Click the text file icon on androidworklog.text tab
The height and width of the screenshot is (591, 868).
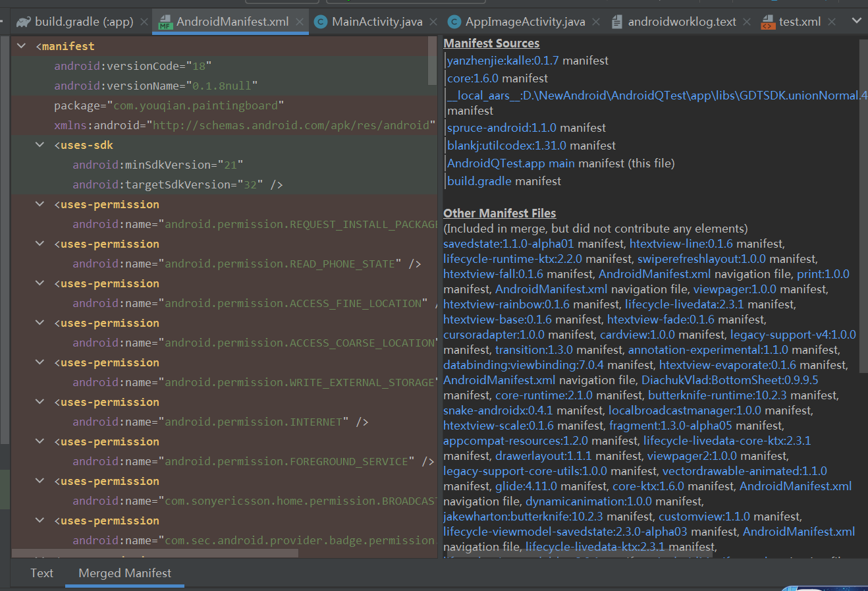click(x=618, y=20)
